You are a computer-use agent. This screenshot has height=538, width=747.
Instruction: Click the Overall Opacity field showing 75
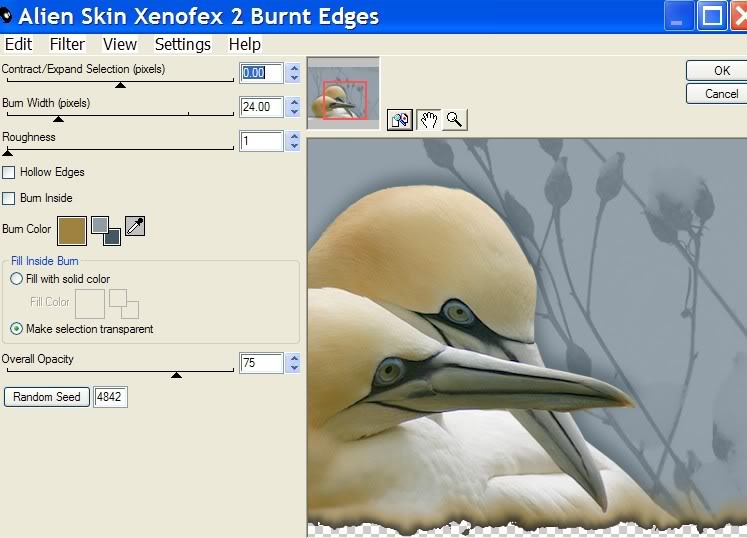[x=262, y=363]
